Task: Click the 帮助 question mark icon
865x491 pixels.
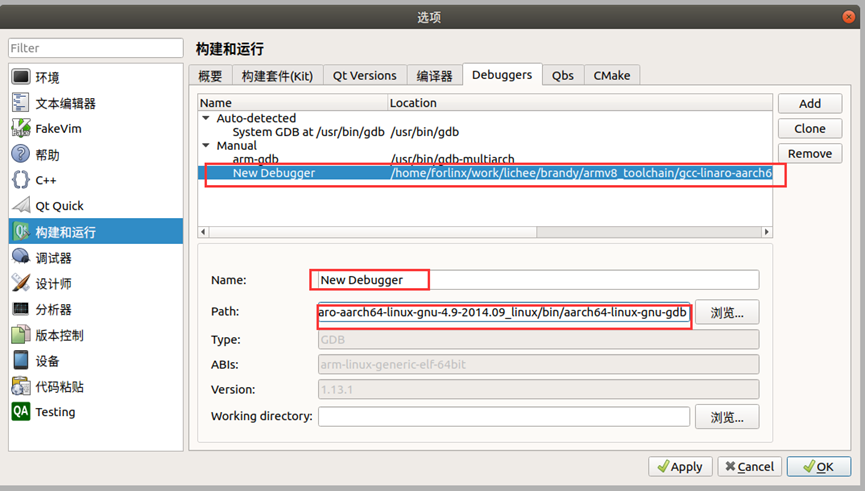Action: (21, 154)
